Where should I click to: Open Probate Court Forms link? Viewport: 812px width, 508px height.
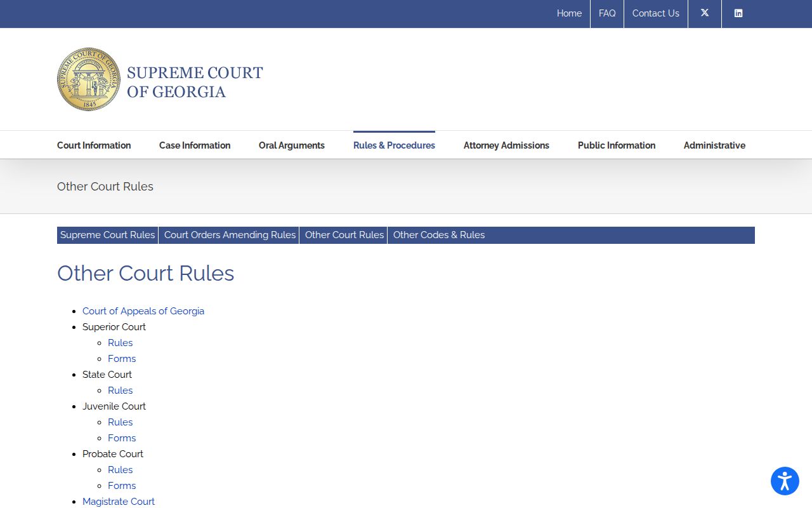122,486
